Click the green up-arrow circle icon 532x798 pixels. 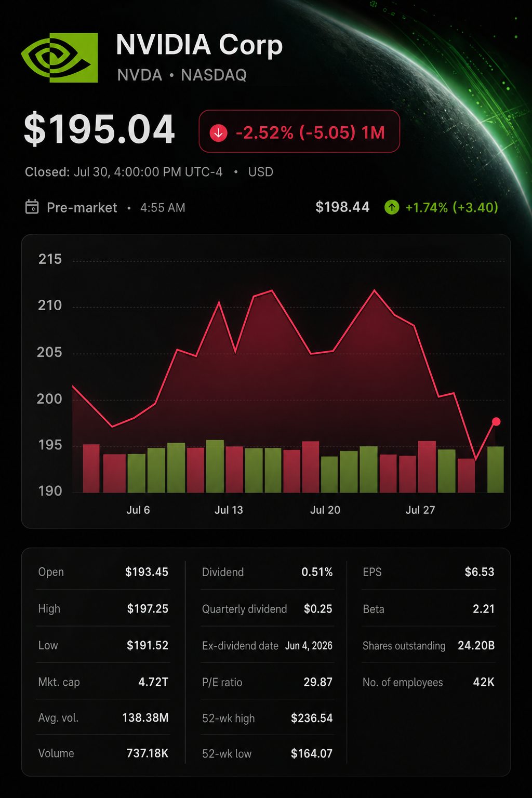tap(392, 207)
